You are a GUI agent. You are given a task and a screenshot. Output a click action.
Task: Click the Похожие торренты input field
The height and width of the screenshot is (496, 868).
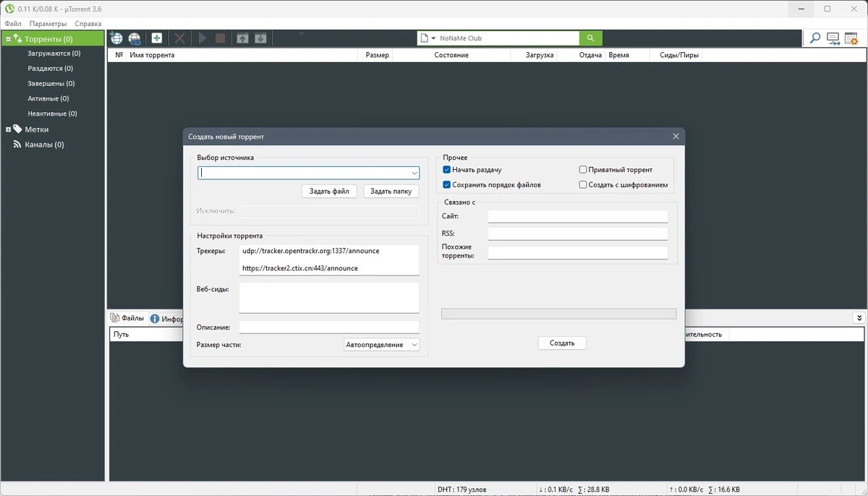click(577, 252)
